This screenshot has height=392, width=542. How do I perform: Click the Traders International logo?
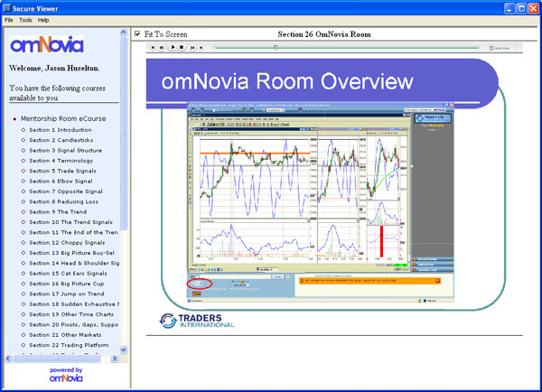pyautogui.click(x=197, y=321)
